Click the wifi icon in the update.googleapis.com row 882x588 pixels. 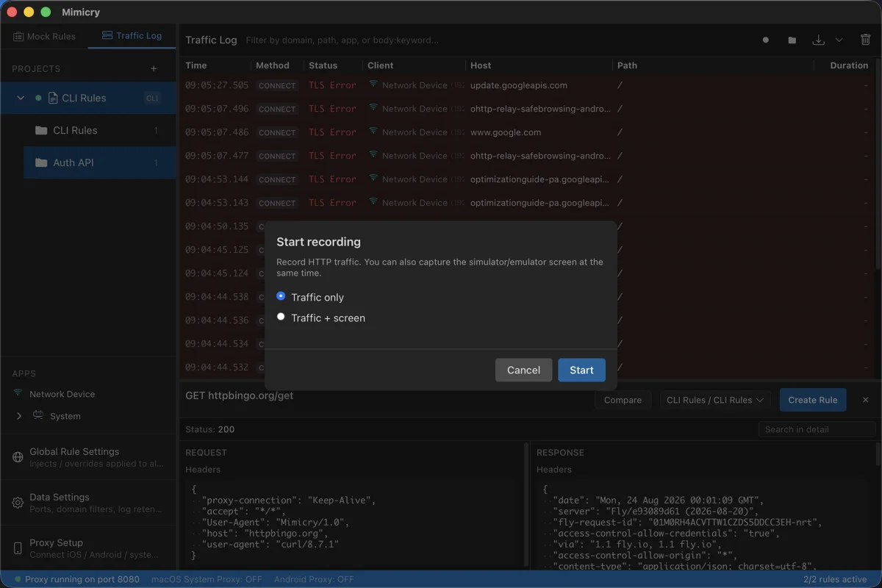(x=373, y=85)
